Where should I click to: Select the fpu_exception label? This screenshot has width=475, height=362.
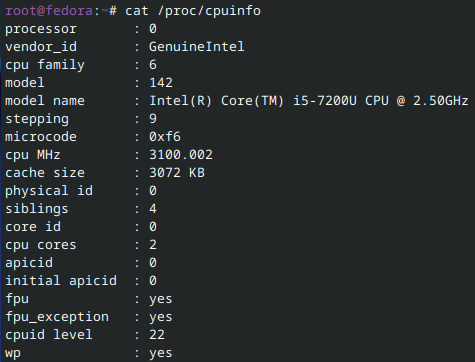(57, 317)
